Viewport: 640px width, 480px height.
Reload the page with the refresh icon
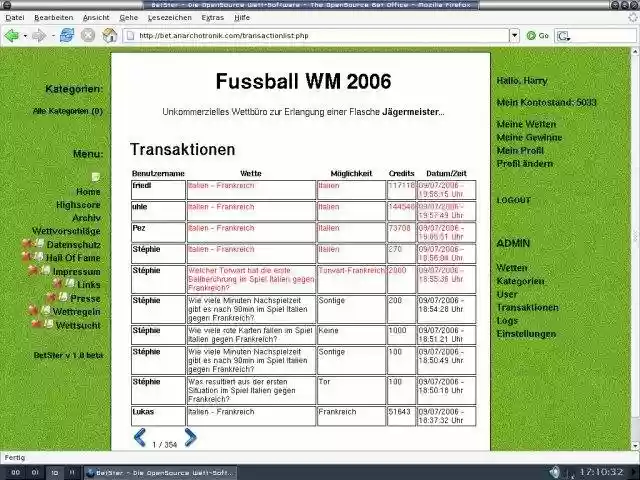[67, 36]
